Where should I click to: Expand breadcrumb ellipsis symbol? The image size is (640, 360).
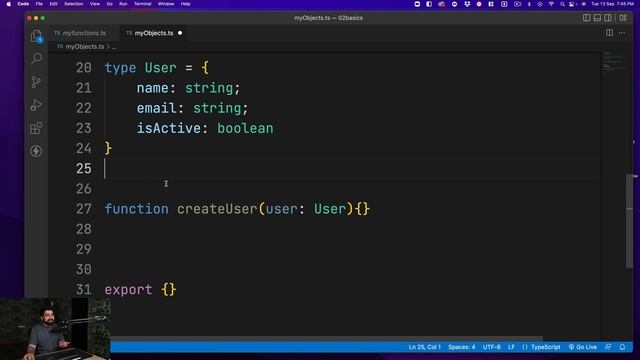(114, 47)
